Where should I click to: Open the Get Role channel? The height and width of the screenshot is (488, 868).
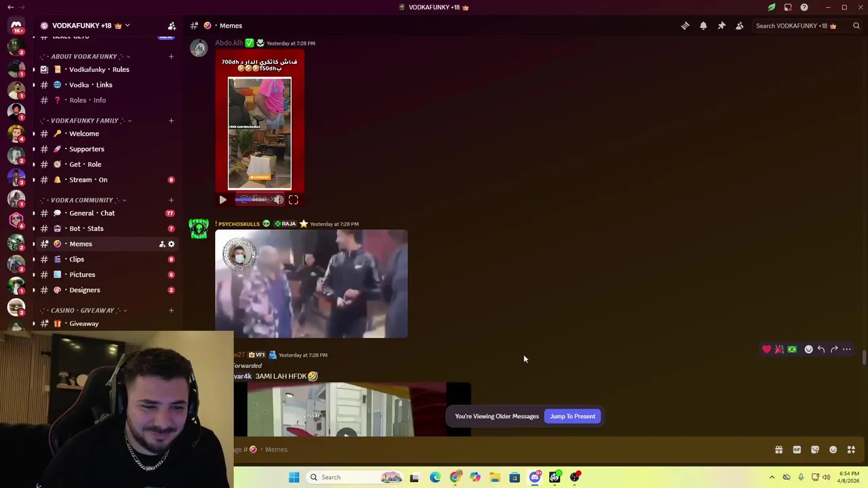tap(106, 164)
